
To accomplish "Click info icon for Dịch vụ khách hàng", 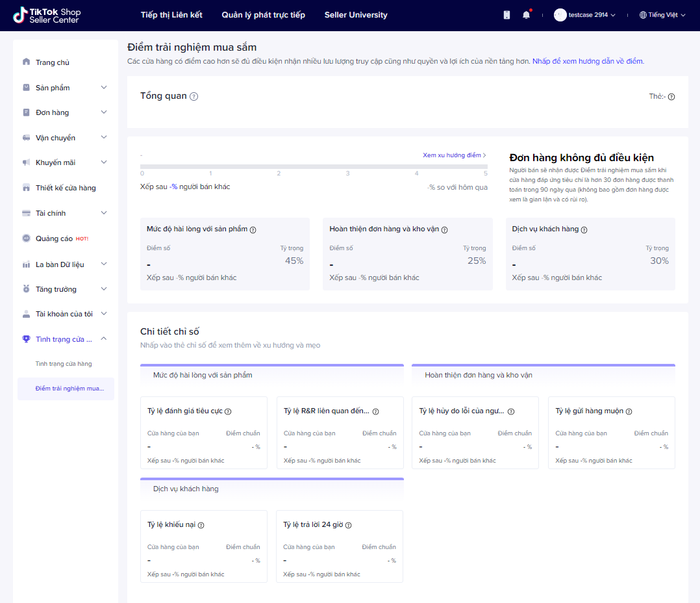I will tap(584, 229).
